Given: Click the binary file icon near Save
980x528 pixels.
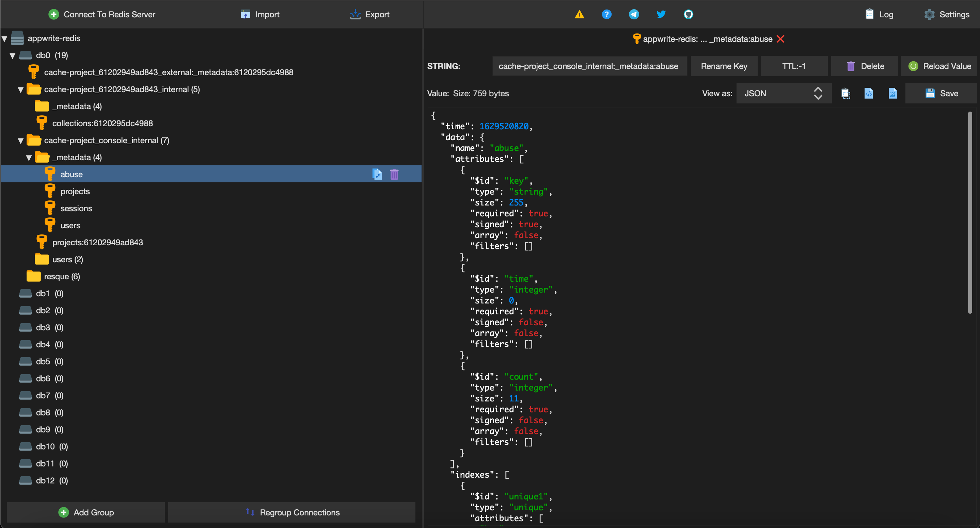Looking at the screenshot, I should tap(892, 94).
